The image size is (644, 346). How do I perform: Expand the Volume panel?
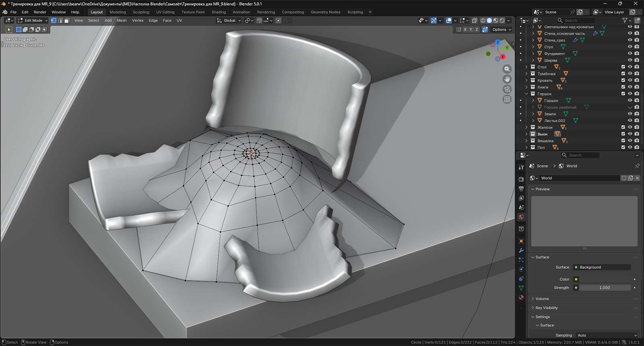(x=542, y=299)
